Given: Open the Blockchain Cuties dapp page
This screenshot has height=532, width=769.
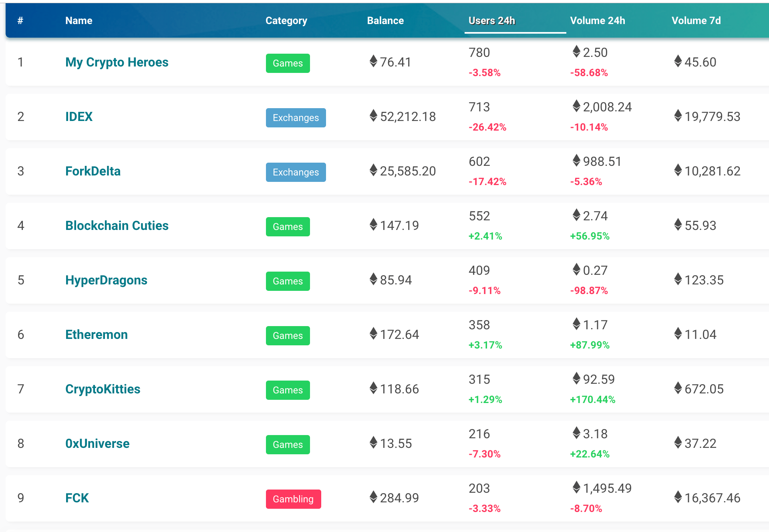Looking at the screenshot, I should [x=117, y=226].
